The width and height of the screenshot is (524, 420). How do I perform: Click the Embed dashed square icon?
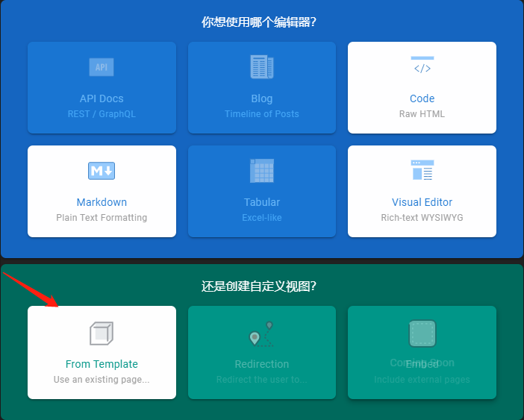click(422, 333)
